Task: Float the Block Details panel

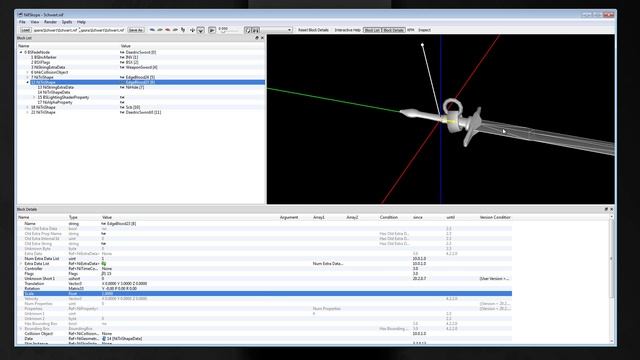Action: point(606,209)
